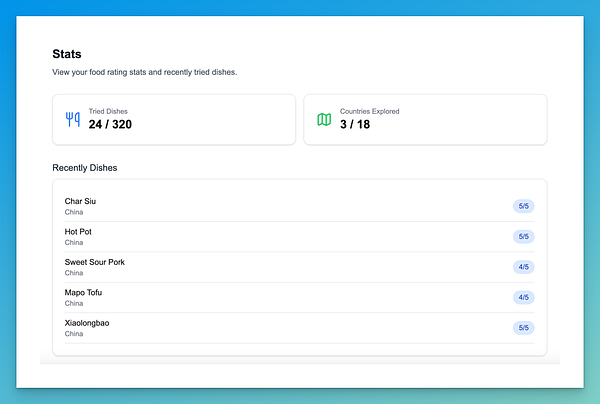Click the China label under Xiaolongbao
600x404 pixels.
point(74,334)
